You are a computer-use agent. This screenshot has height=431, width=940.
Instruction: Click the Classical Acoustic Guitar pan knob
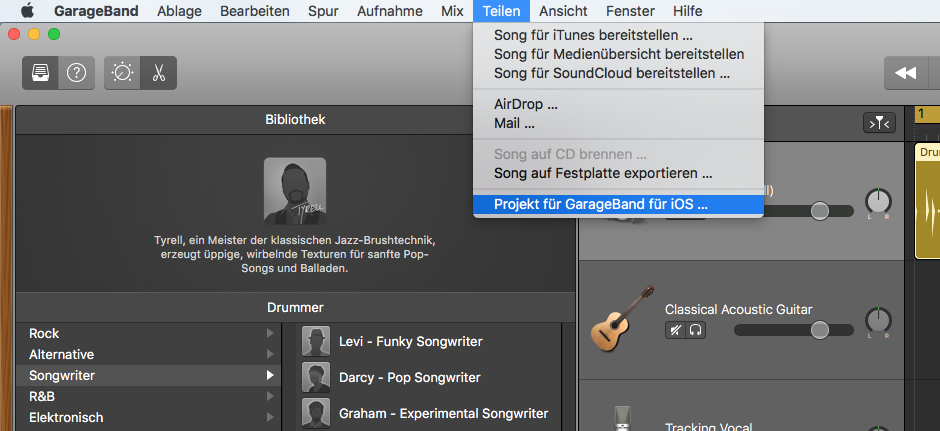tap(878, 320)
